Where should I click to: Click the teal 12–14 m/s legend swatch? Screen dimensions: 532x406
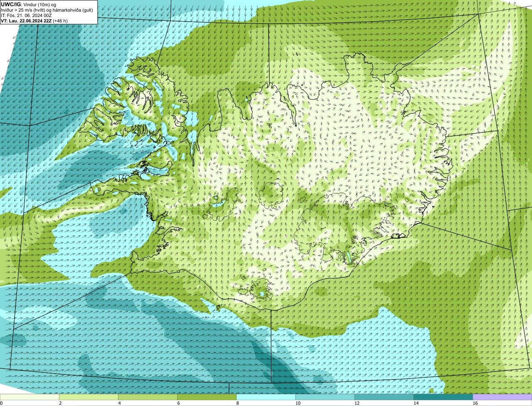tap(384, 397)
